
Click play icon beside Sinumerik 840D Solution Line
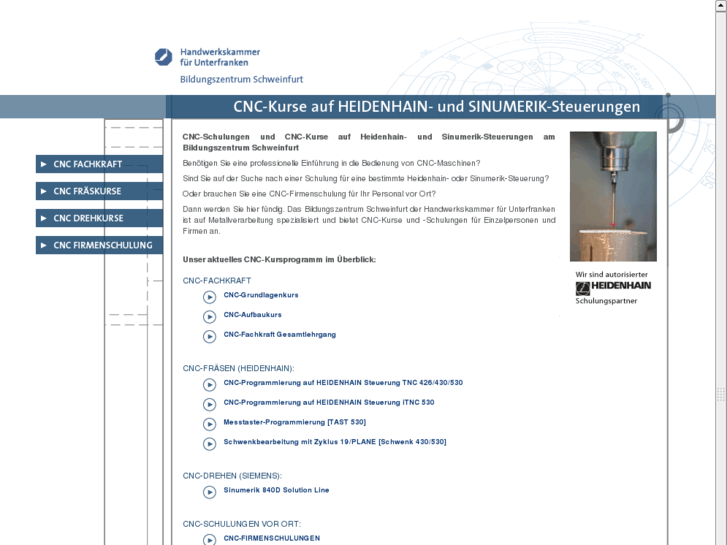pos(210,492)
